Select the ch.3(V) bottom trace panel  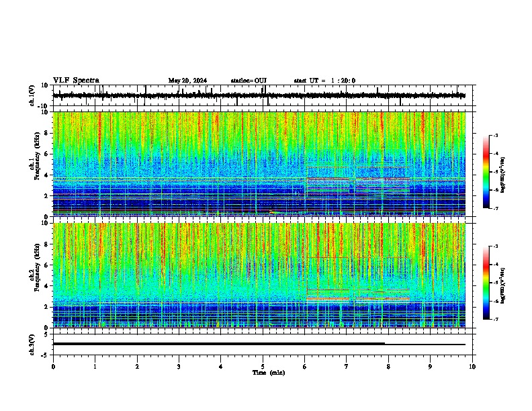(263, 345)
